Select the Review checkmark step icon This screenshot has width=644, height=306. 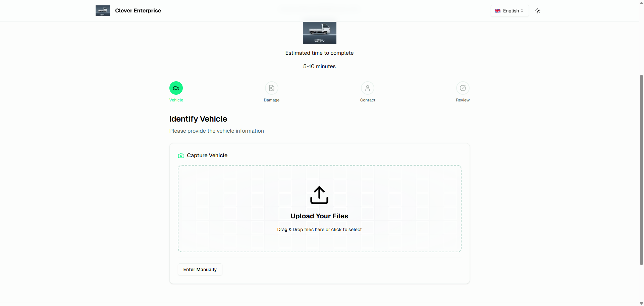[463, 88]
